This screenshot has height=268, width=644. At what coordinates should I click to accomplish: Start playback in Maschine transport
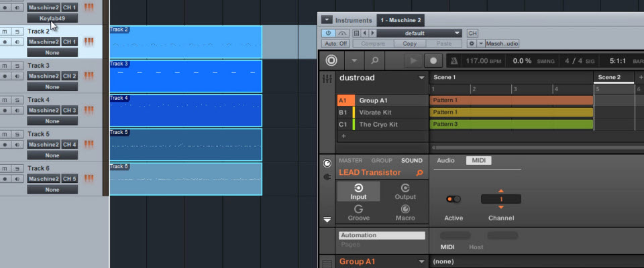point(414,61)
